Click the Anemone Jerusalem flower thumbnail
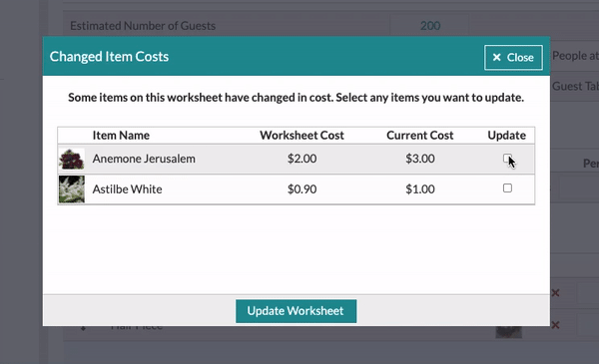The width and height of the screenshot is (599, 364). [x=72, y=159]
